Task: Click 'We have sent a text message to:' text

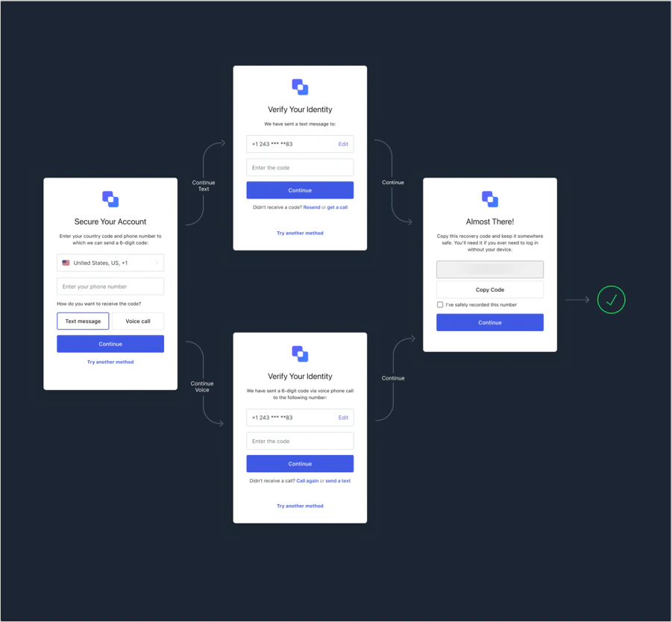Action: point(300,124)
